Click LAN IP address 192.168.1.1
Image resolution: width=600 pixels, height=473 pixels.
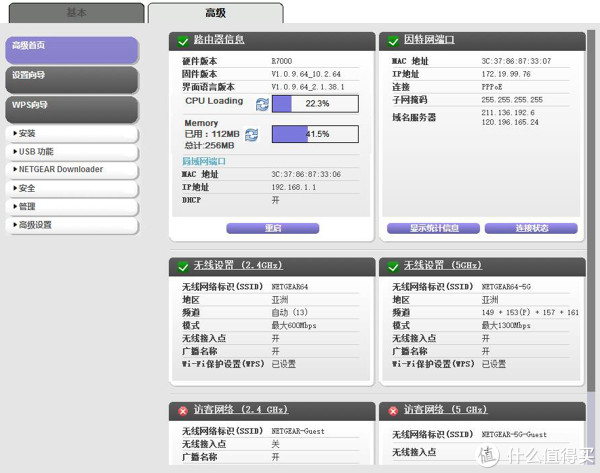[x=294, y=188]
